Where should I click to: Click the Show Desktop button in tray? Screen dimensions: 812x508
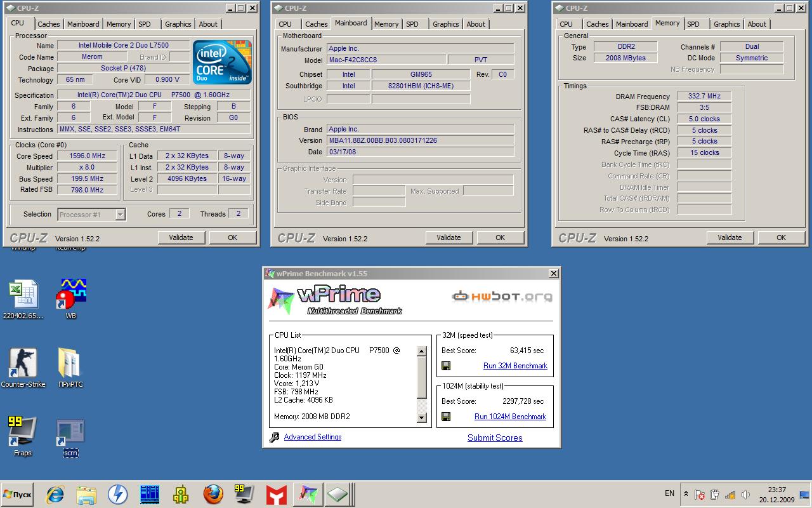click(806, 495)
